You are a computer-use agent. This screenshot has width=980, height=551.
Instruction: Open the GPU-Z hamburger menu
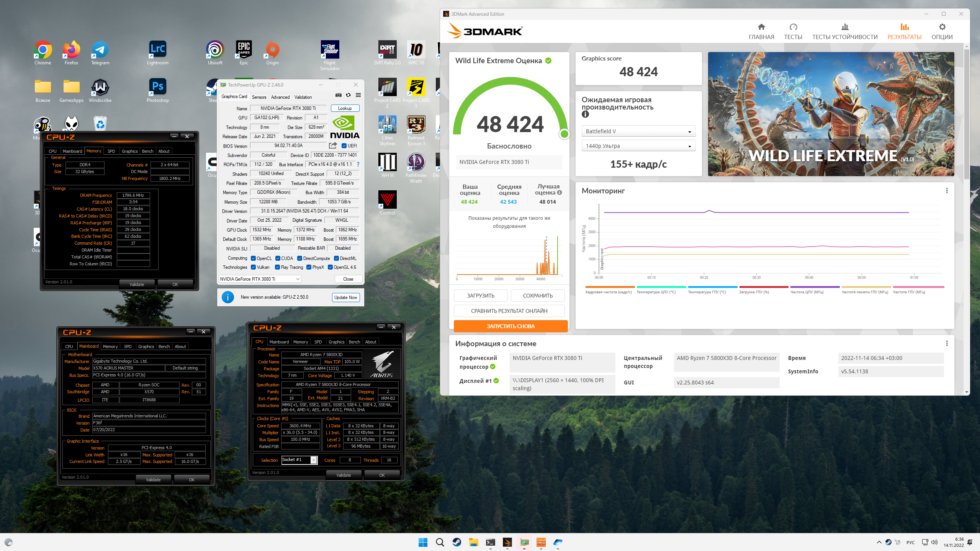click(x=358, y=95)
